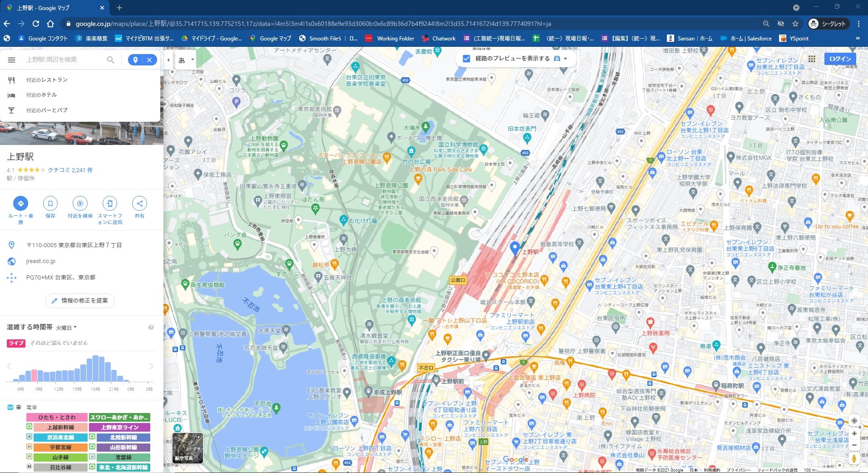The image size is (868, 473).
Task: Click the 台東区役所 map pin
Action: pyautogui.click(x=616, y=327)
